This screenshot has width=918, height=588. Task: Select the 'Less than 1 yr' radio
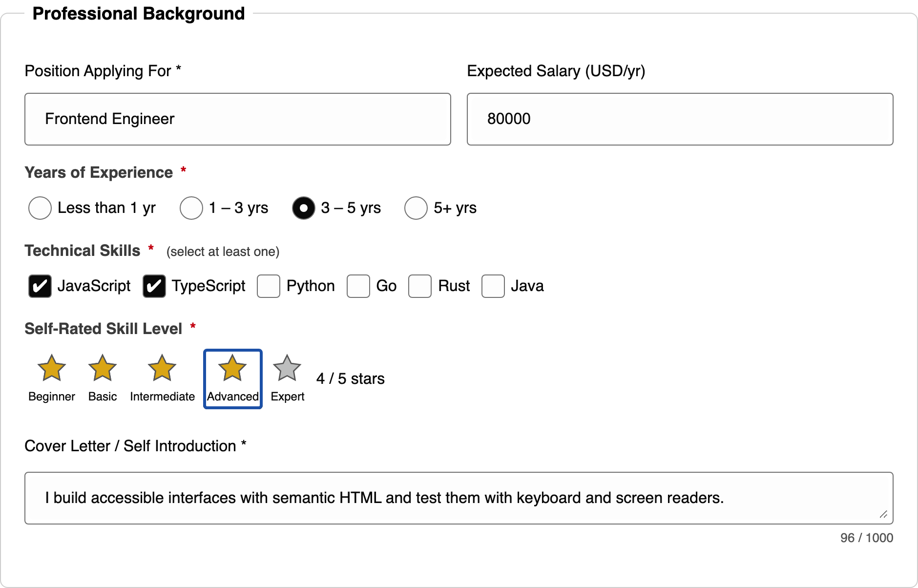point(40,208)
